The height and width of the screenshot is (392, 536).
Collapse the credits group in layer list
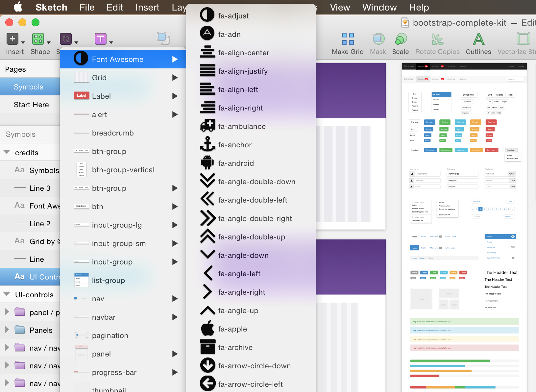(x=7, y=152)
